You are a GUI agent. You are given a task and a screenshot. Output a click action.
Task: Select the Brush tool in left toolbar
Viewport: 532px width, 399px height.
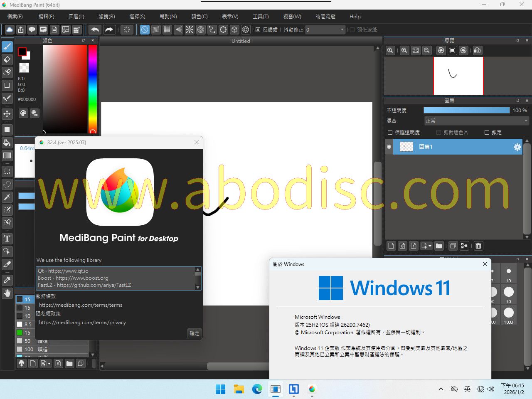point(7,47)
